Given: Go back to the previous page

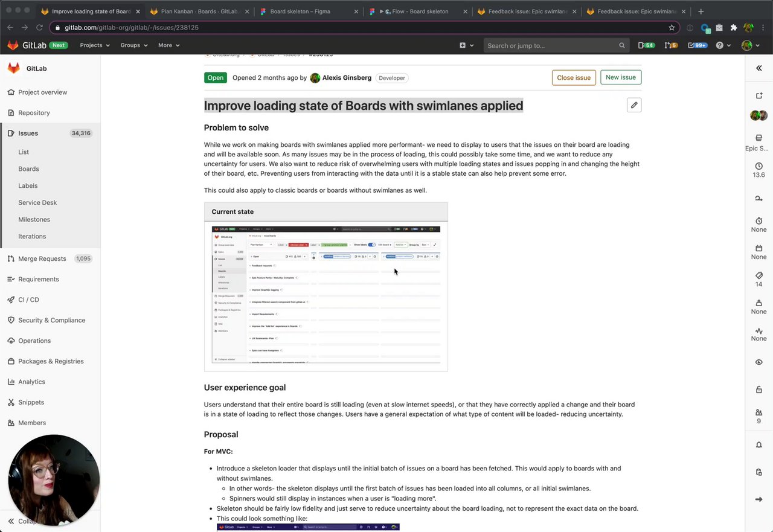Looking at the screenshot, I should 10,27.
